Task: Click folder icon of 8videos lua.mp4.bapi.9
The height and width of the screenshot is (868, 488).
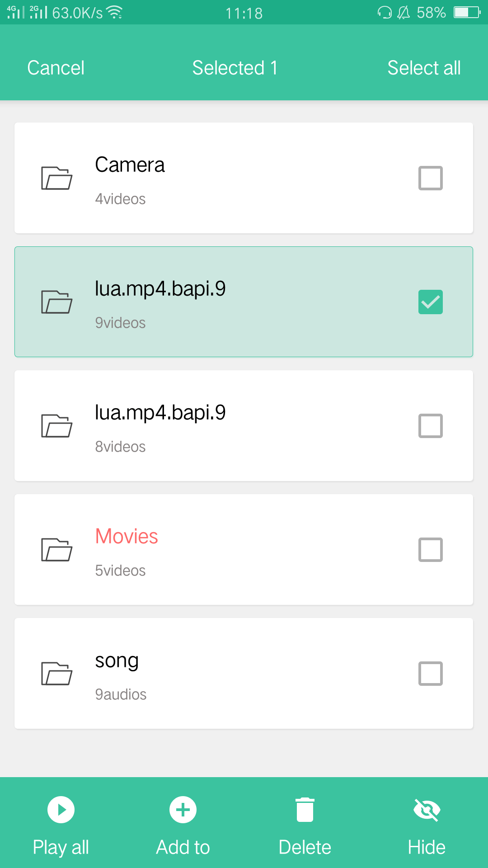Action: point(56,426)
